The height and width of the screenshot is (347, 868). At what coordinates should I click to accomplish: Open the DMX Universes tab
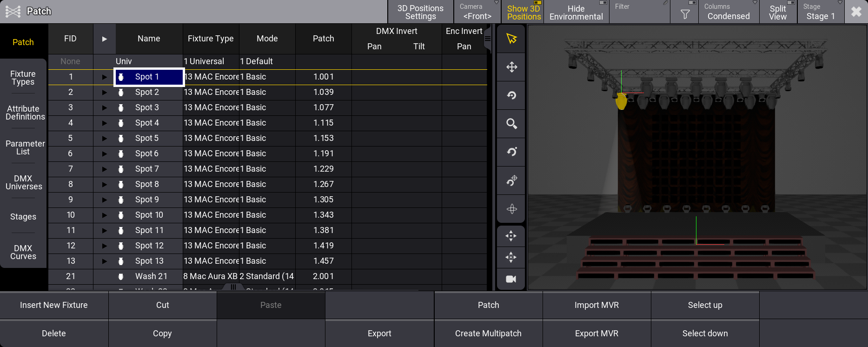tap(23, 182)
